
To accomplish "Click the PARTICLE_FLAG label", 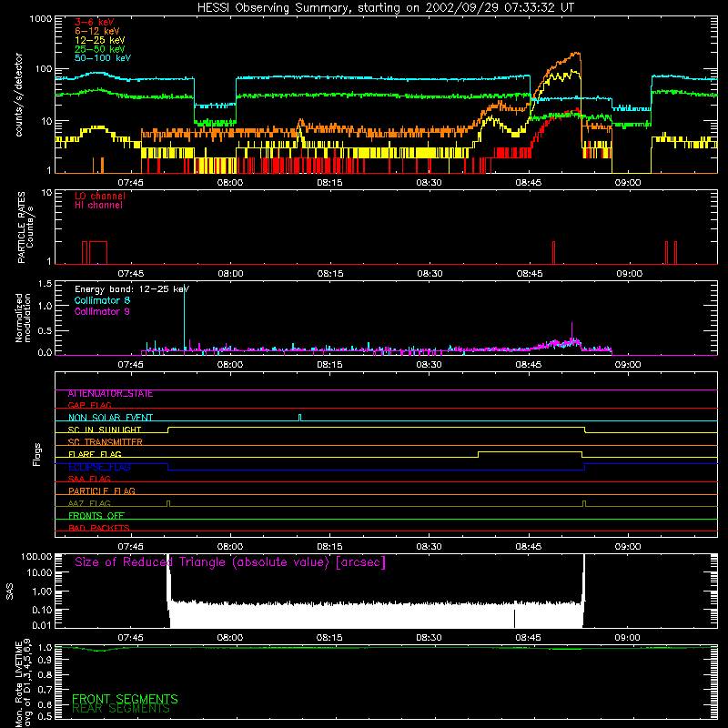I will pos(102,490).
